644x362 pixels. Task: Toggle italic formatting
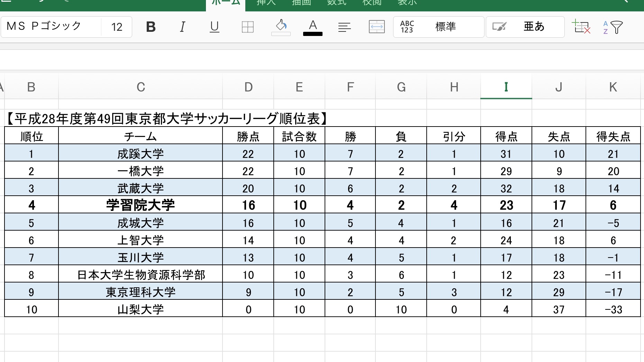(182, 27)
